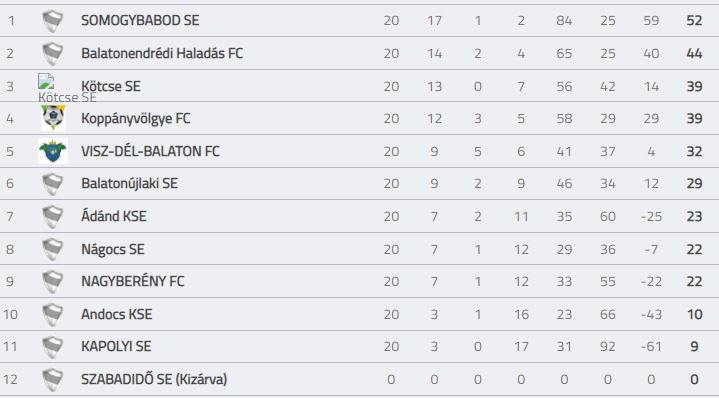Click the SOMOGYBABOD SE shield crest icon
The image size is (719, 398).
point(53,21)
